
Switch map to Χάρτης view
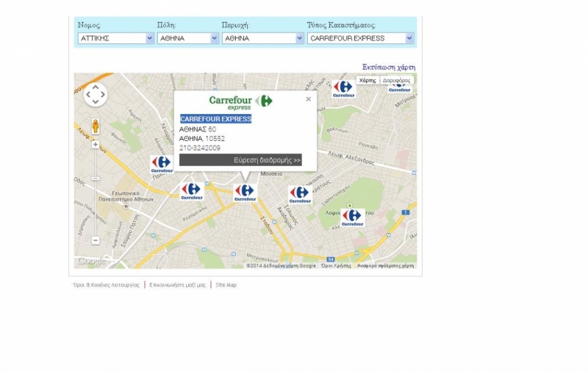367,80
